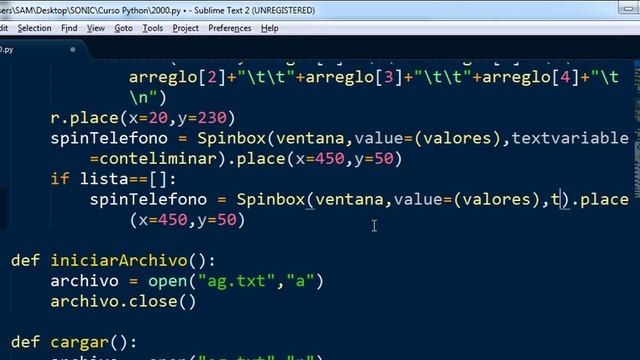Click the 'if lista==[]:' line

point(113,179)
